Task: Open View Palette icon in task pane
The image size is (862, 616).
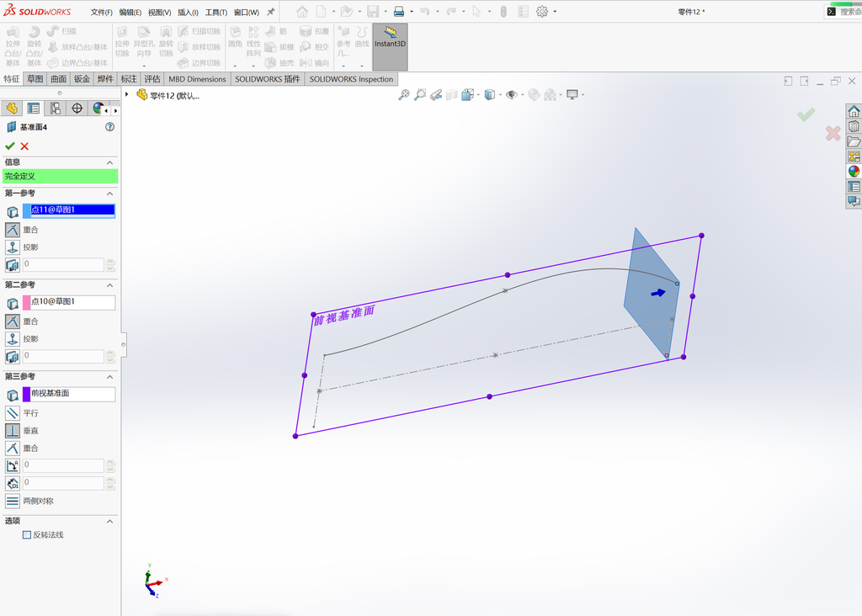Action: pyautogui.click(x=854, y=157)
